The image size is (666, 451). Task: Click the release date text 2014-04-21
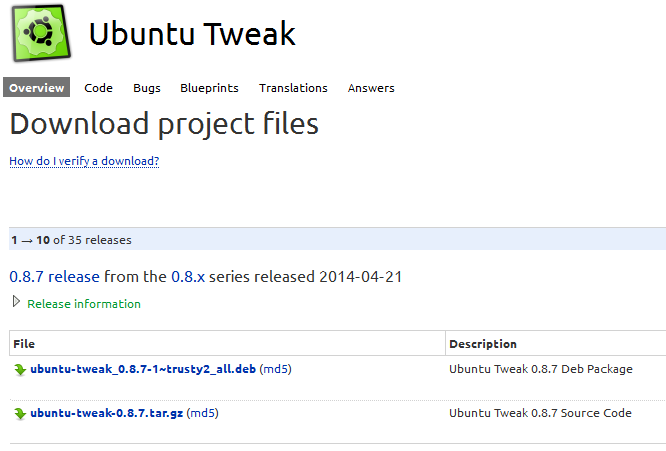pos(361,276)
